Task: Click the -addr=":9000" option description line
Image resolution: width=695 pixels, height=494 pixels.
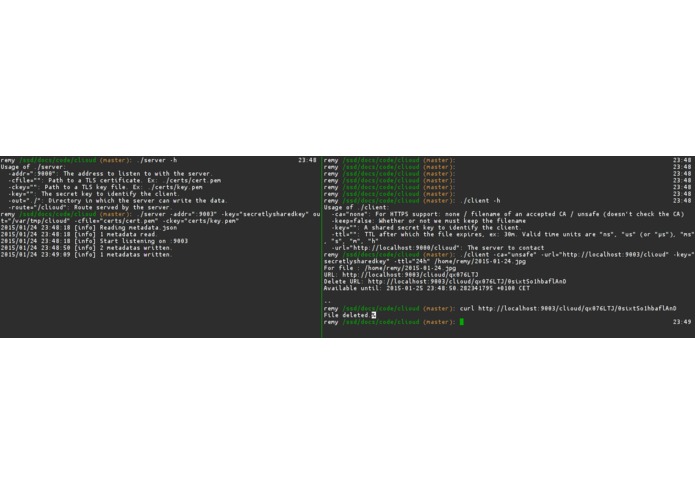Action: pyautogui.click(x=110, y=174)
